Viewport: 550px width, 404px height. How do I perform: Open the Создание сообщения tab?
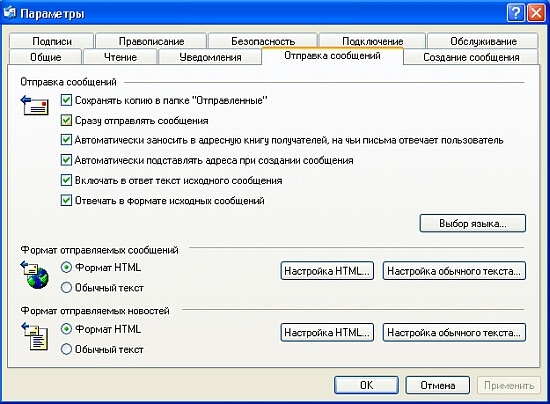pos(471,57)
